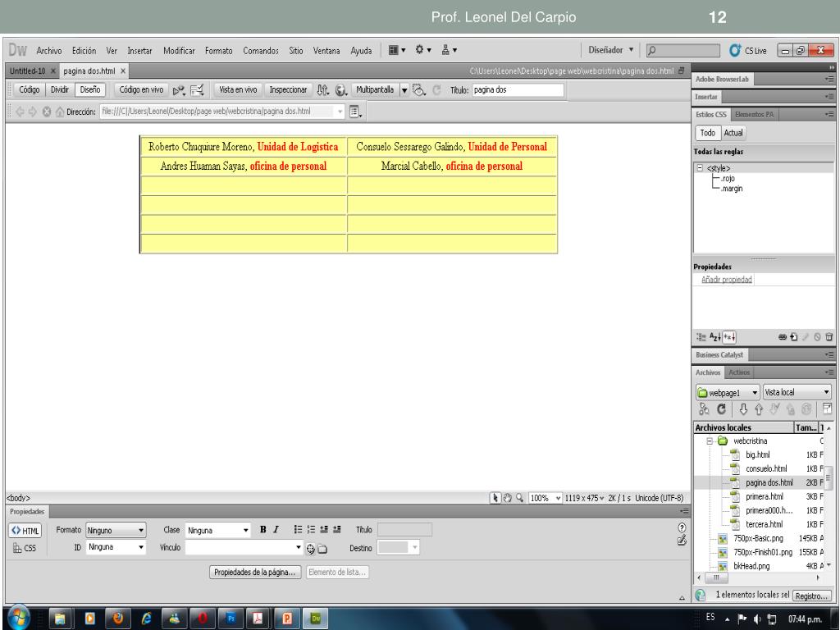Click the CS Live icon
This screenshot has height=630, width=840.
pyautogui.click(x=736, y=50)
